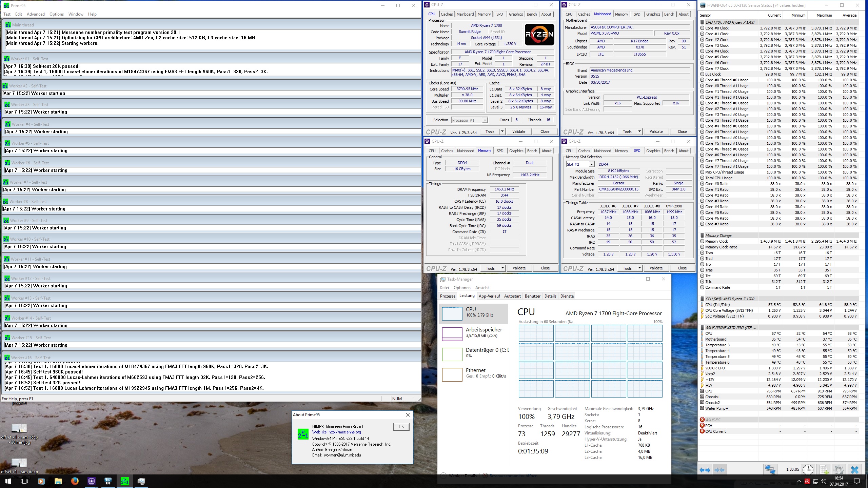Click Avira icon in system tray
The height and width of the screenshot is (488, 868).
(x=807, y=481)
